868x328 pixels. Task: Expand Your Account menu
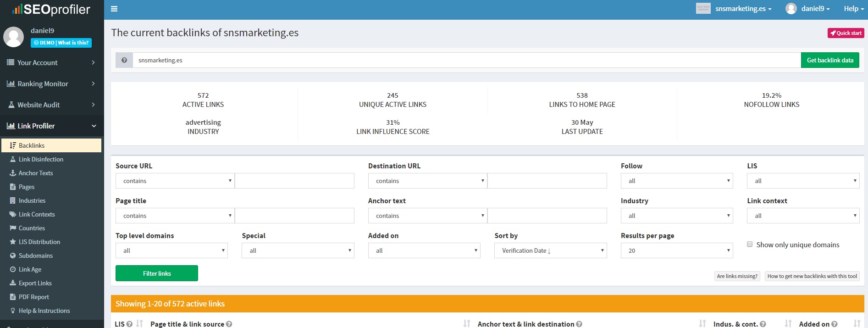coord(52,62)
